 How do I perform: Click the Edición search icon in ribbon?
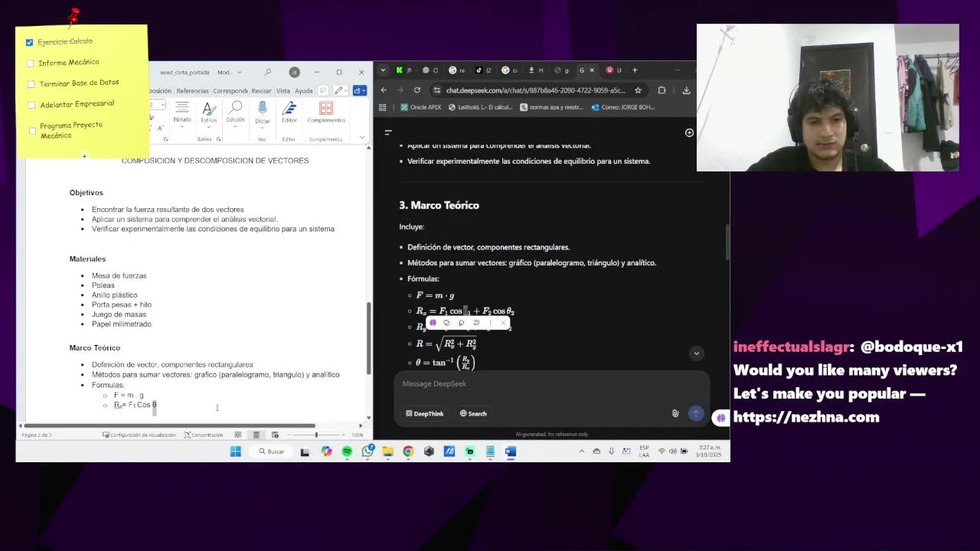click(236, 109)
